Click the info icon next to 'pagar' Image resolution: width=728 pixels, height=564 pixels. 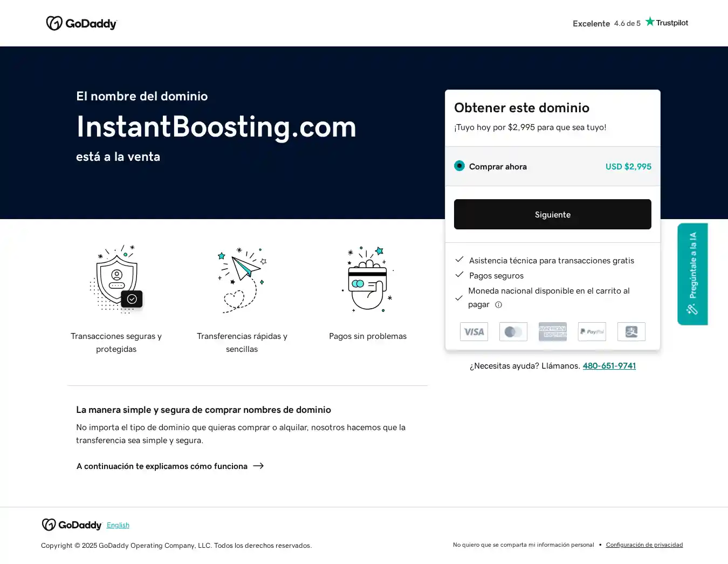tap(499, 305)
